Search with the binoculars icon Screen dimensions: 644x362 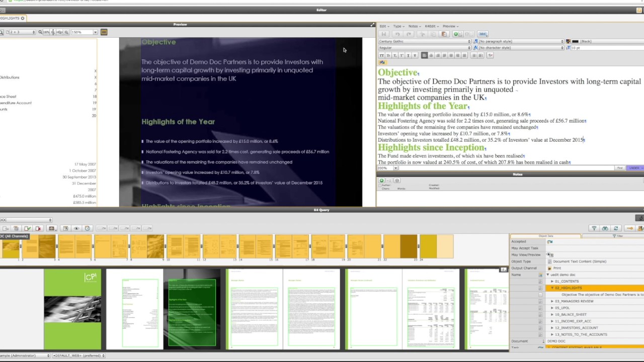point(605,228)
